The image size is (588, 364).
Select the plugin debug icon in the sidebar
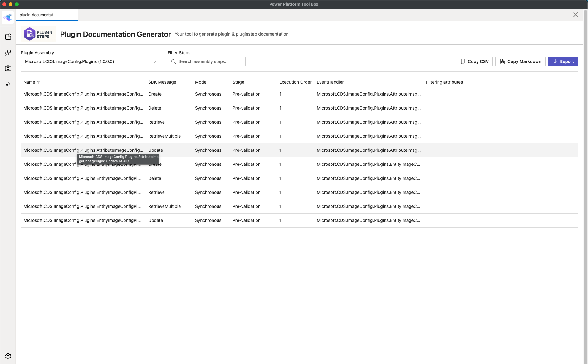8,84
